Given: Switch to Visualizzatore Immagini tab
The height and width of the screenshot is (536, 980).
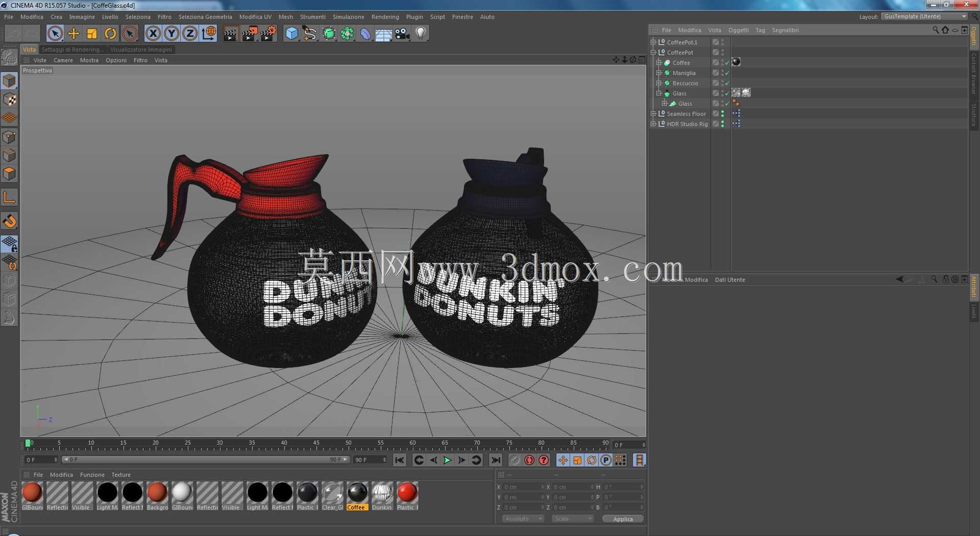Looking at the screenshot, I should pyautogui.click(x=141, y=50).
